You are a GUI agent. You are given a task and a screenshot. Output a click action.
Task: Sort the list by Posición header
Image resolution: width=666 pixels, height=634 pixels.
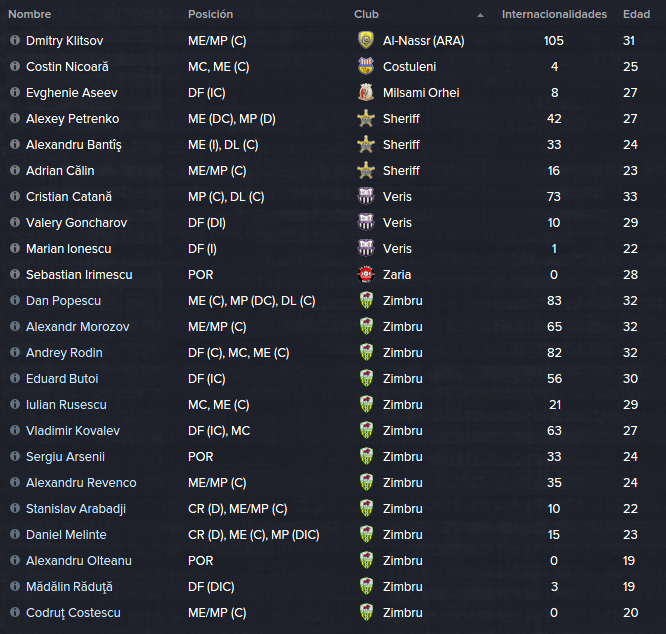pos(211,14)
